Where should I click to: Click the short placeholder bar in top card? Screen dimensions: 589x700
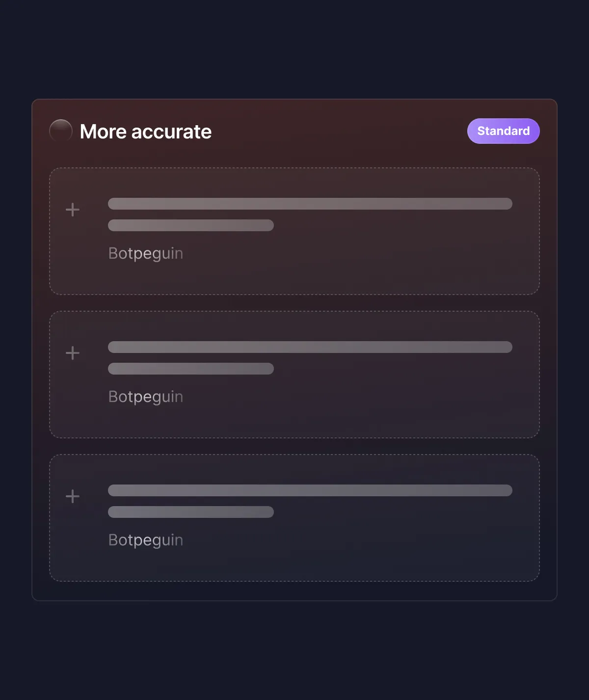[190, 225]
